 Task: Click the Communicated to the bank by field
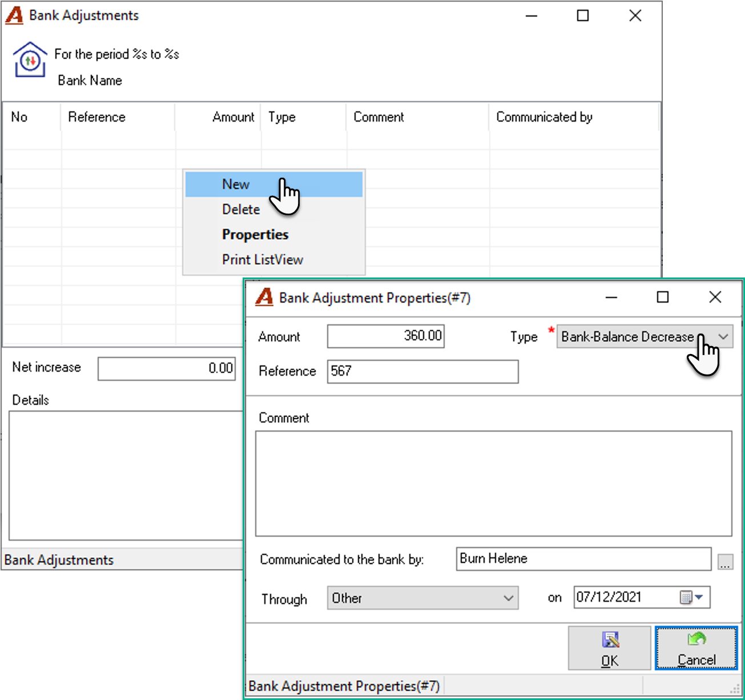pyautogui.click(x=584, y=559)
